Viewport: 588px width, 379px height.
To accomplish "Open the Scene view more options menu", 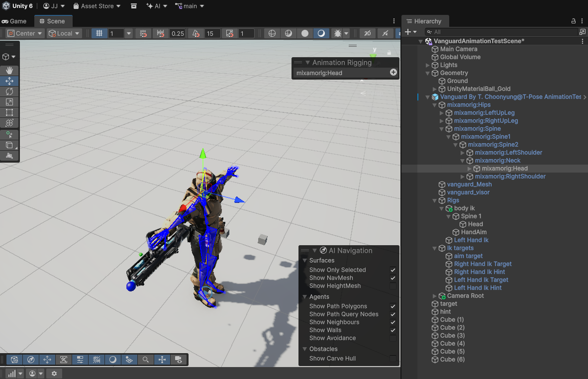I will (x=394, y=21).
